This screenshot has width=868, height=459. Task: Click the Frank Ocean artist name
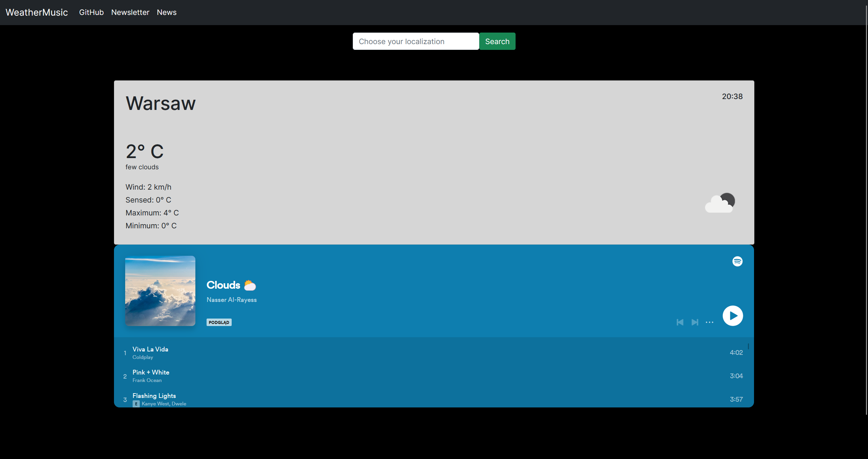[147, 380]
